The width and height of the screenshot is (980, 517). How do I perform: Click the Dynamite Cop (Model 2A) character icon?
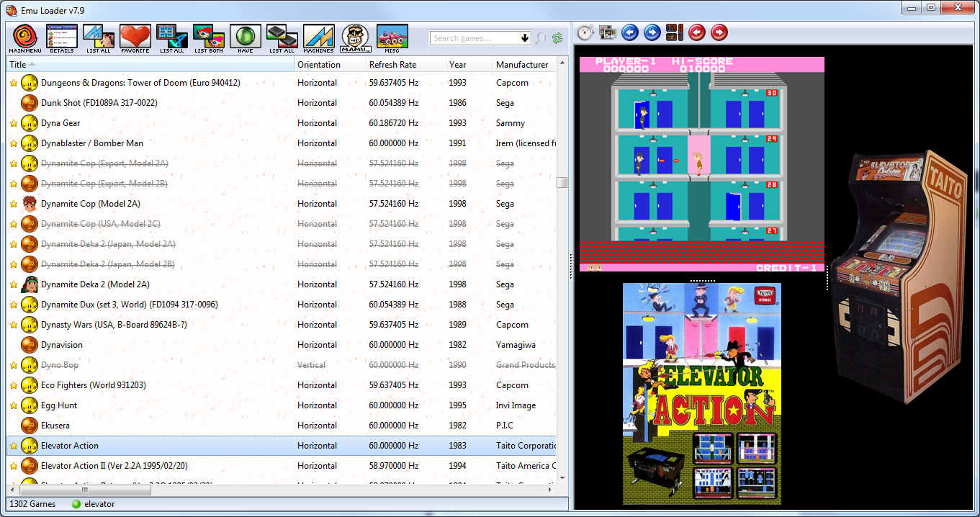pos(30,204)
